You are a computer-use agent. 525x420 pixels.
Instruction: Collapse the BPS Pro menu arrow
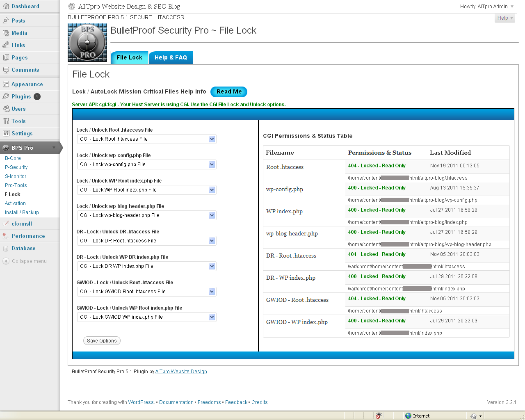click(54, 148)
